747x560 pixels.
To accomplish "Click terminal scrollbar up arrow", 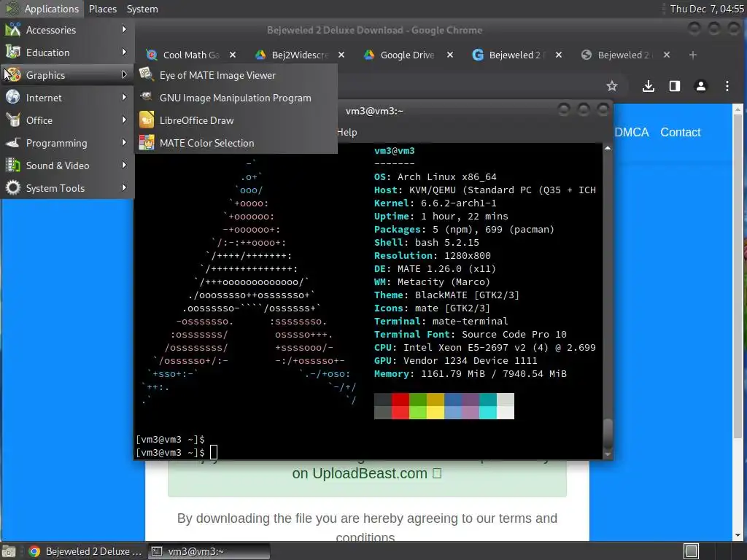I will coord(608,149).
